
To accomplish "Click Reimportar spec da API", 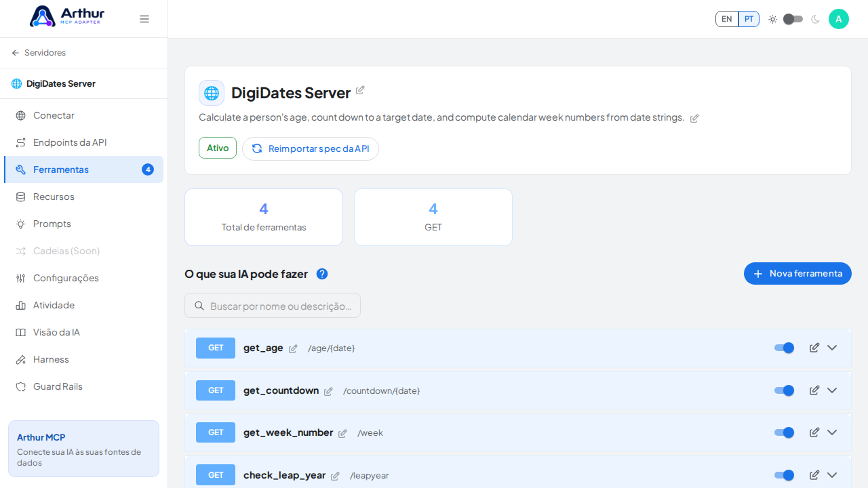I will [311, 148].
